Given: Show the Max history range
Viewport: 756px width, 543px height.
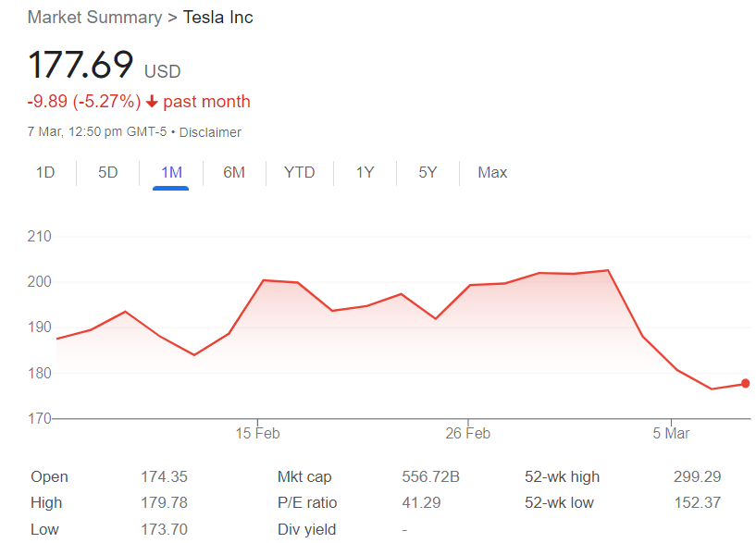Looking at the screenshot, I should 492,172.
